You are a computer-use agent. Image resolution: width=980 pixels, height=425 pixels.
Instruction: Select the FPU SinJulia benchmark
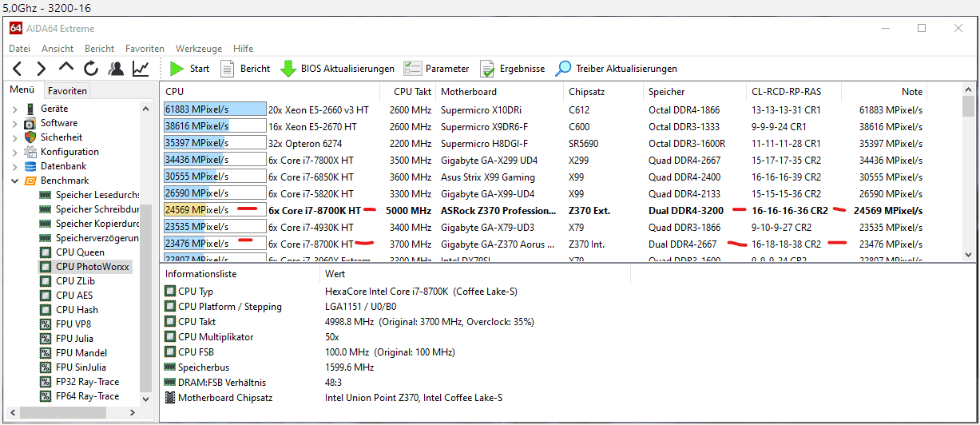73,367
